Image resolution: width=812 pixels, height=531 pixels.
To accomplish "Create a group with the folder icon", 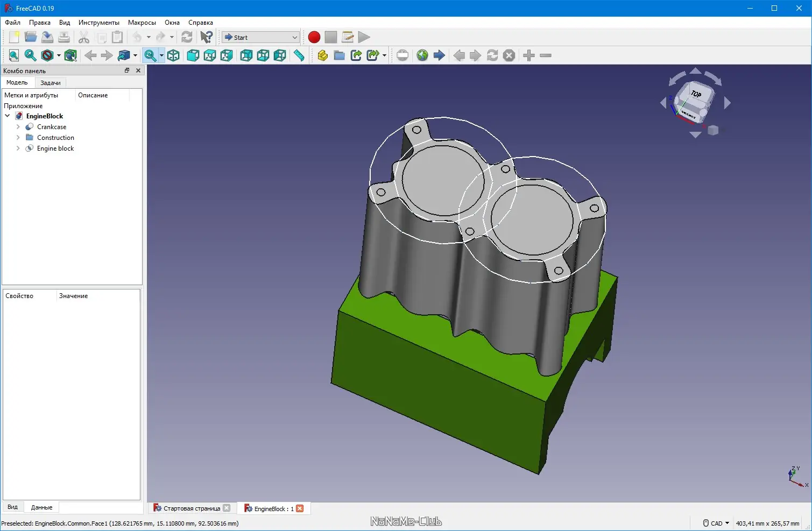I will 339,55.
